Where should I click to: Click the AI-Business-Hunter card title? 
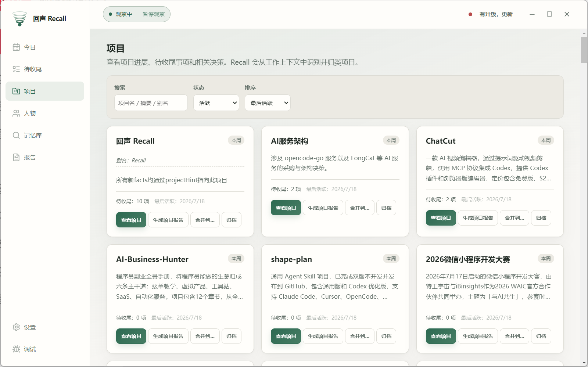[x=152, y=259]
